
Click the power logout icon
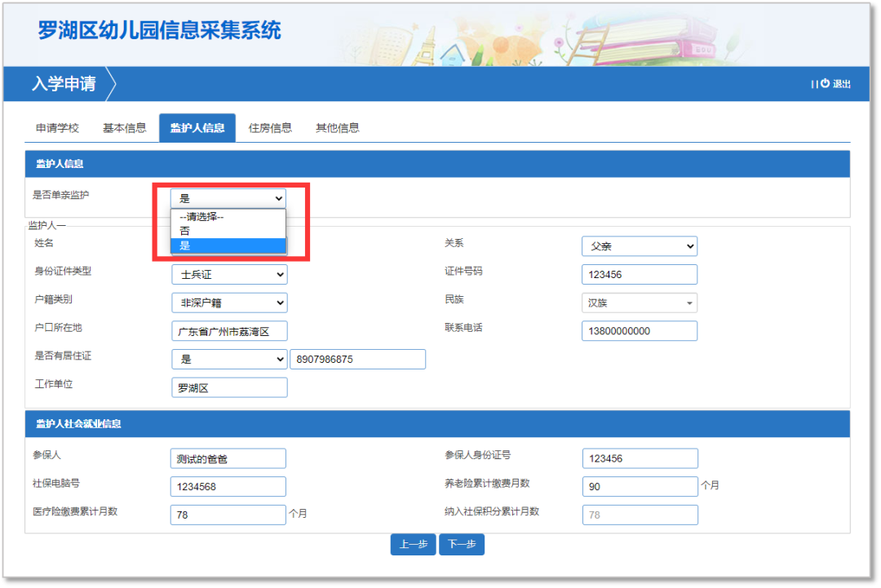click(824, 84)
